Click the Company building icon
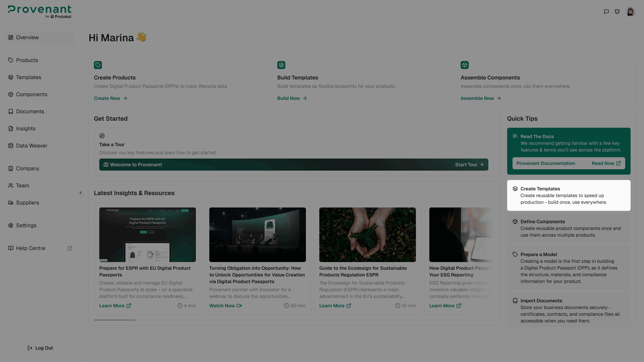Image resolution: width=644 pixels, height=362 pixels. [11, 169]
